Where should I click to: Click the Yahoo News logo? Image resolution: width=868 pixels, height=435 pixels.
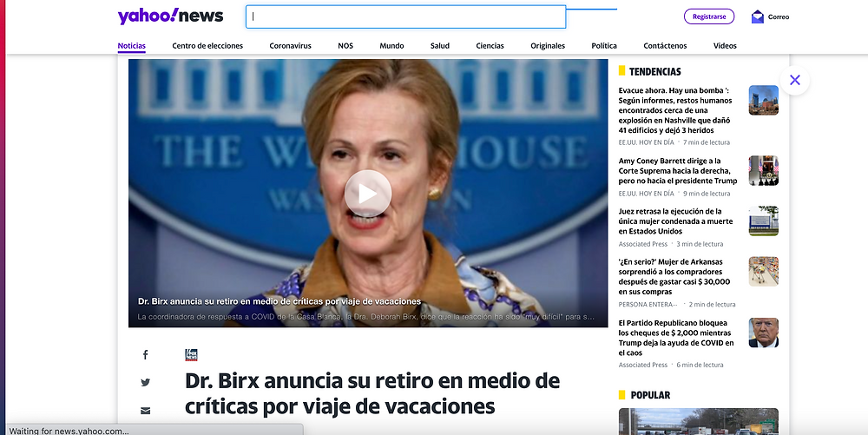coord(170,16)
